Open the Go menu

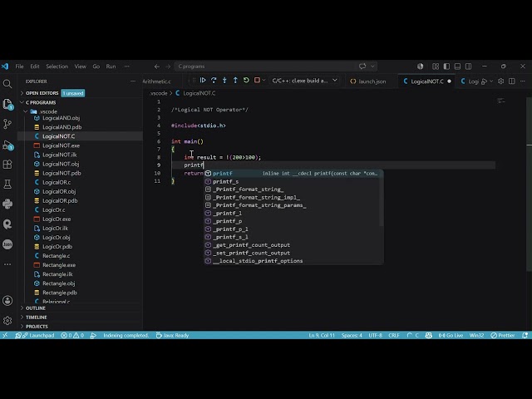pyautogui.click(x=96, y=66)
